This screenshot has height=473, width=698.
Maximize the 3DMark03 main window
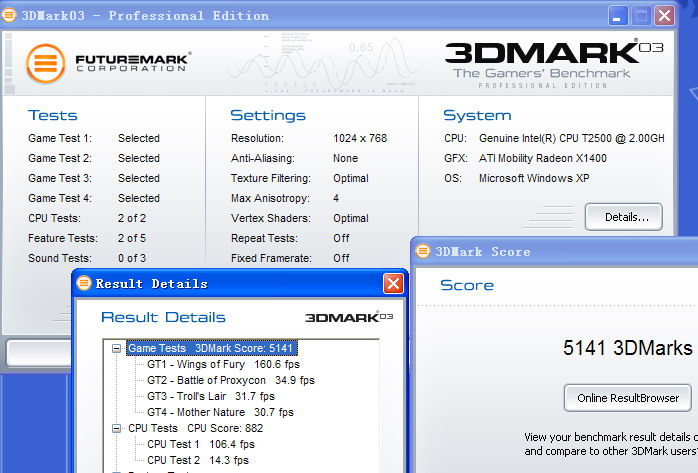(x=641, y=15)
